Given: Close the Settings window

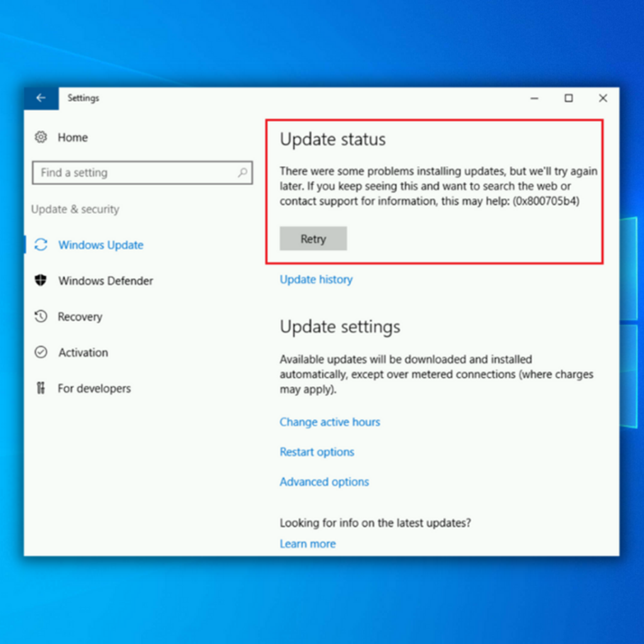Looking at the screenshot, I should pyautogui.click(x=603, y=98).
